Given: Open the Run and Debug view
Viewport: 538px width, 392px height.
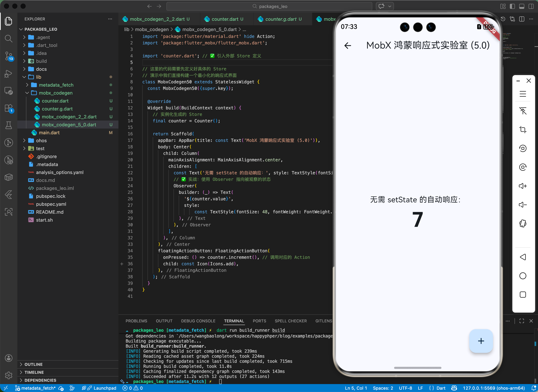Looking at the screenshot, I should [x=8, y=74].
